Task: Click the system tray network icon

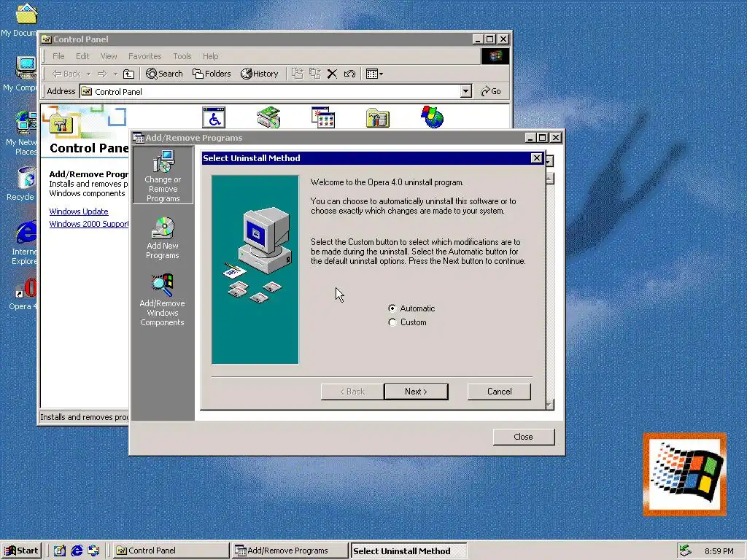Action: click(686, 551)
